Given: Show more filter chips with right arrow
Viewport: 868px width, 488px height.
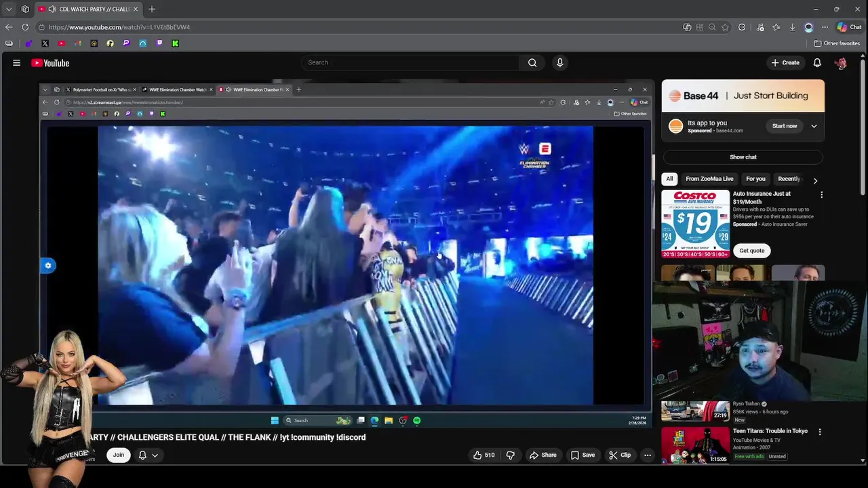Looking at the screenshot, I should click(x=815, y=180).
